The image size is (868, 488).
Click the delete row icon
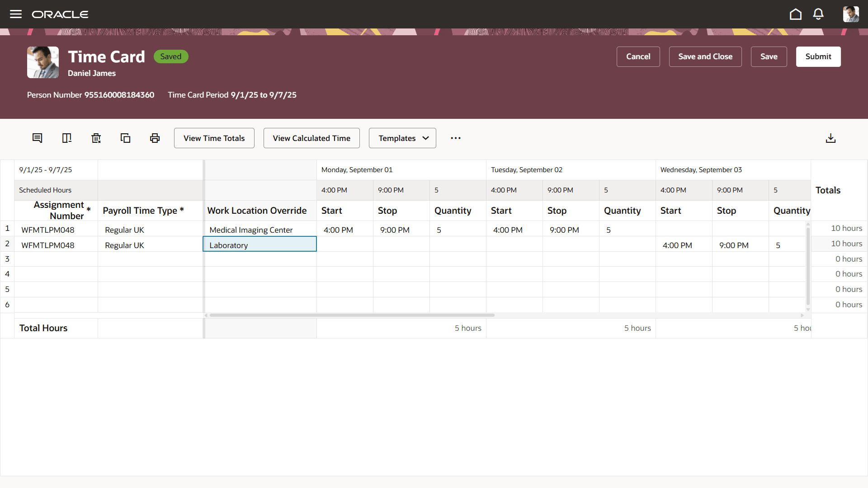coord(66,138)
